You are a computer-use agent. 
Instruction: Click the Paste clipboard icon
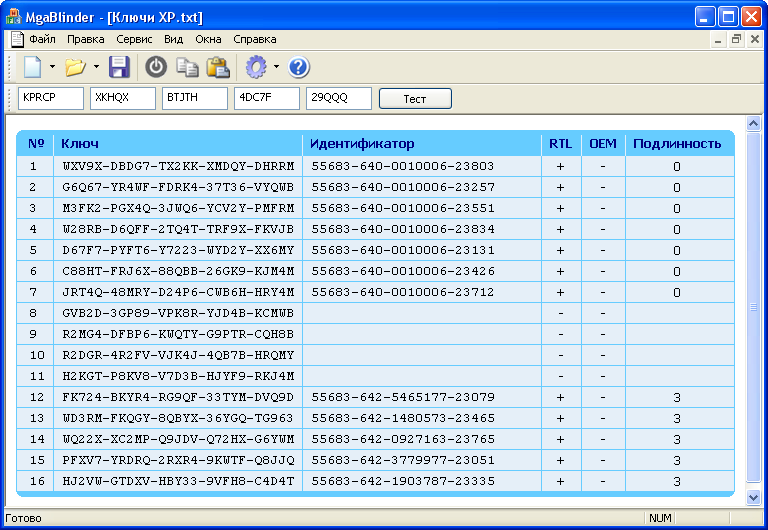coord(218,67)
